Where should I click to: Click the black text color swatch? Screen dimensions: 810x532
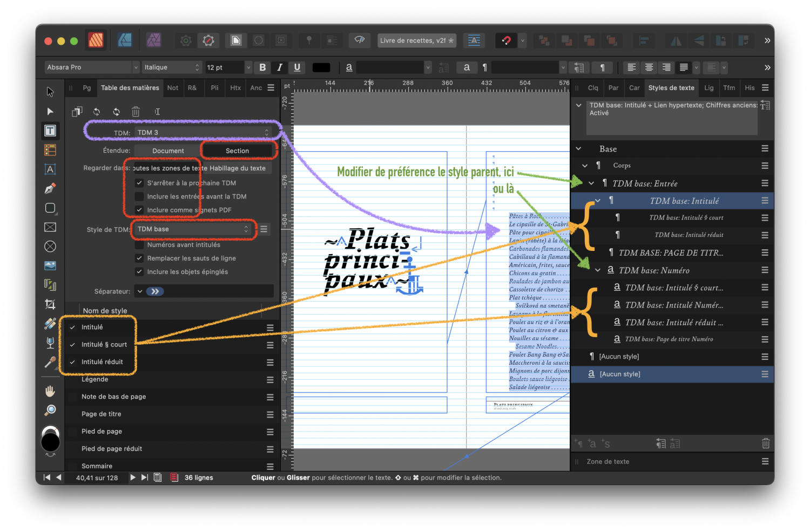click(321, 67)
